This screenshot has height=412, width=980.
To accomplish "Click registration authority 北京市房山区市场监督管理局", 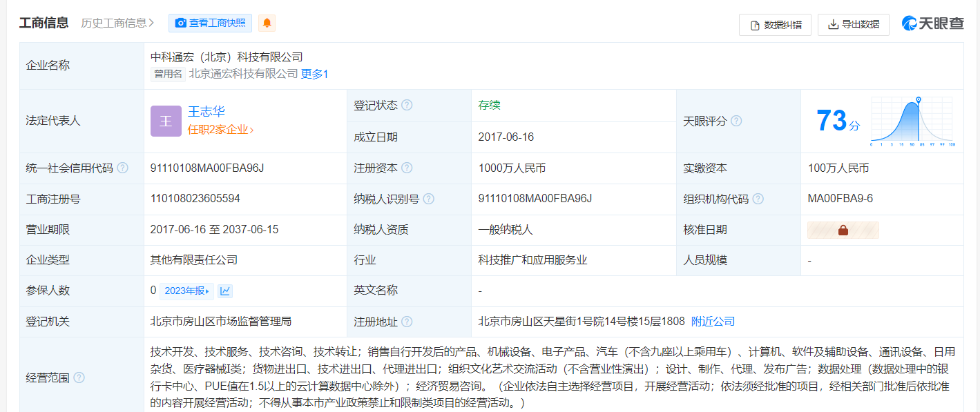I will [221, 322].
